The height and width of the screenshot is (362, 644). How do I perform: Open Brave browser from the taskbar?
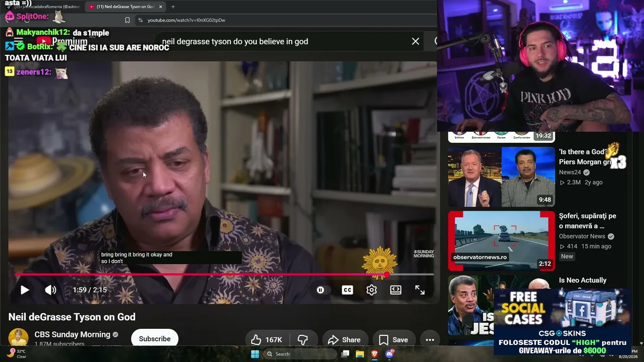(x=374, y=354)
